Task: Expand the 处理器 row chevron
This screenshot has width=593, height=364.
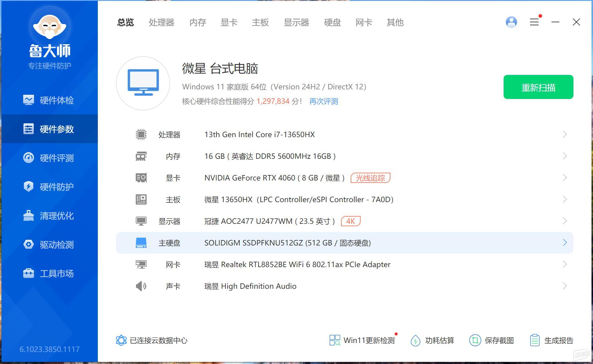Action: (565, 134)
